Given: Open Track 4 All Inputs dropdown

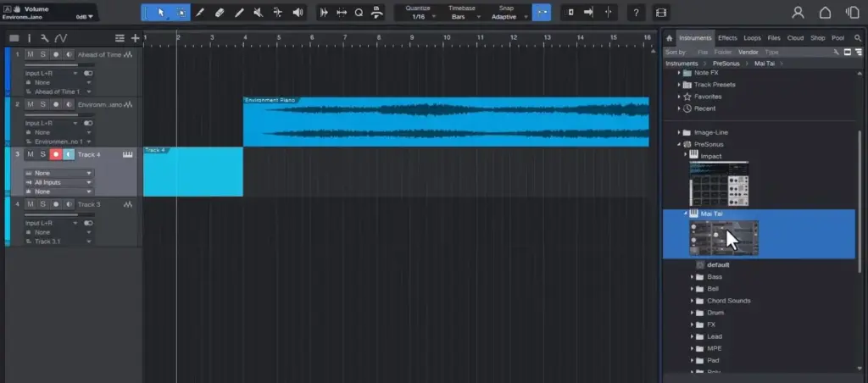Looking at the screenshot, I should [x=58, y=182].
